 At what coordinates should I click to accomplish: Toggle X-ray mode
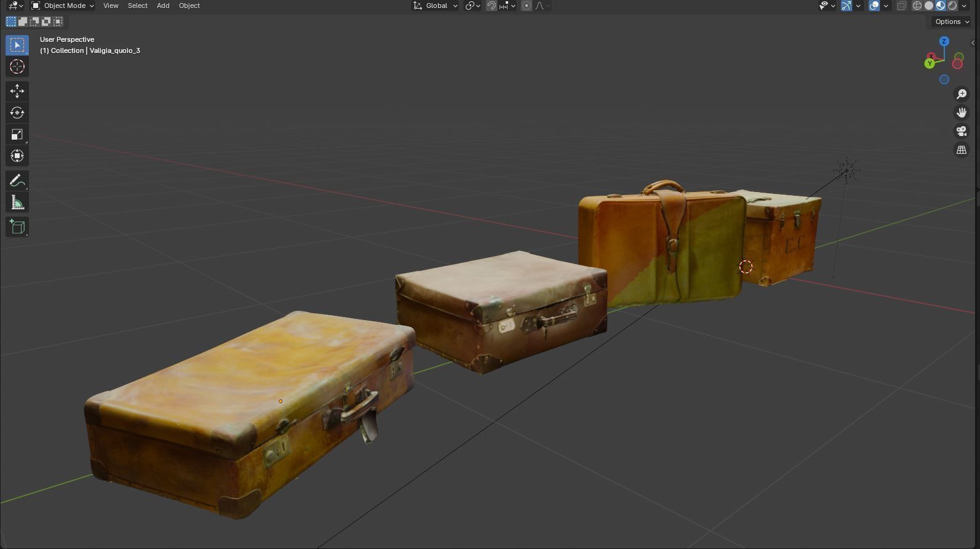(901, 6)
